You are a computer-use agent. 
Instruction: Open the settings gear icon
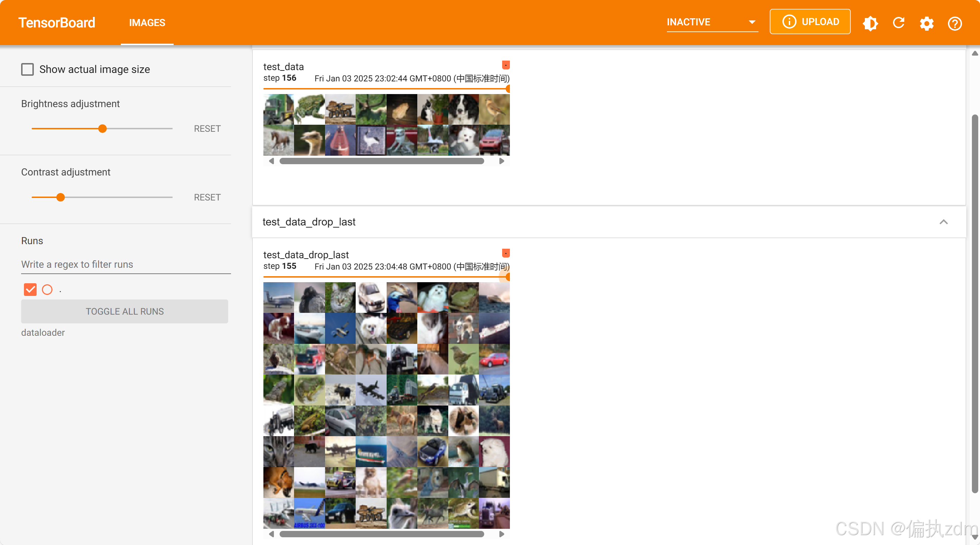[927, 23]
